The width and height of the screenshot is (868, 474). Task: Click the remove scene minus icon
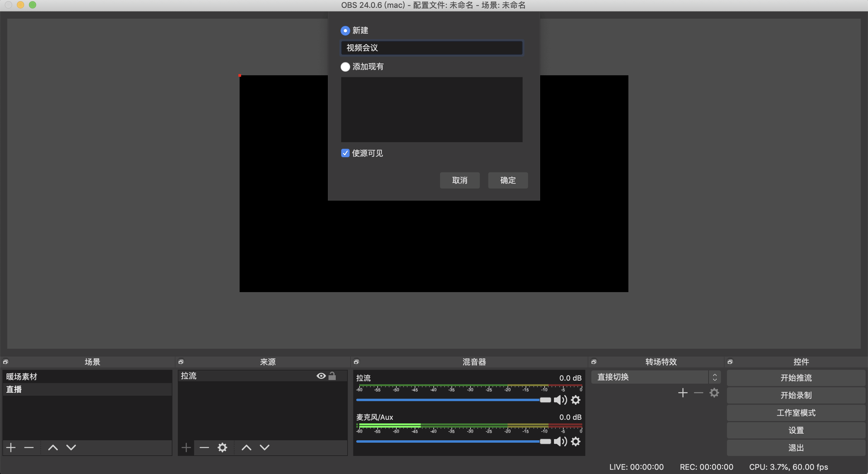coord(29,447)
